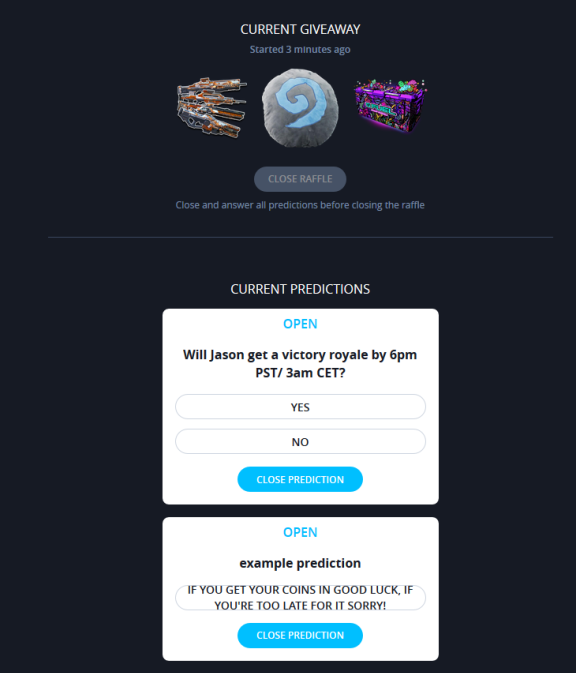Click the 'Close and answer all predictions' hint text
The image size is (576, 673).
pos(300,205)
